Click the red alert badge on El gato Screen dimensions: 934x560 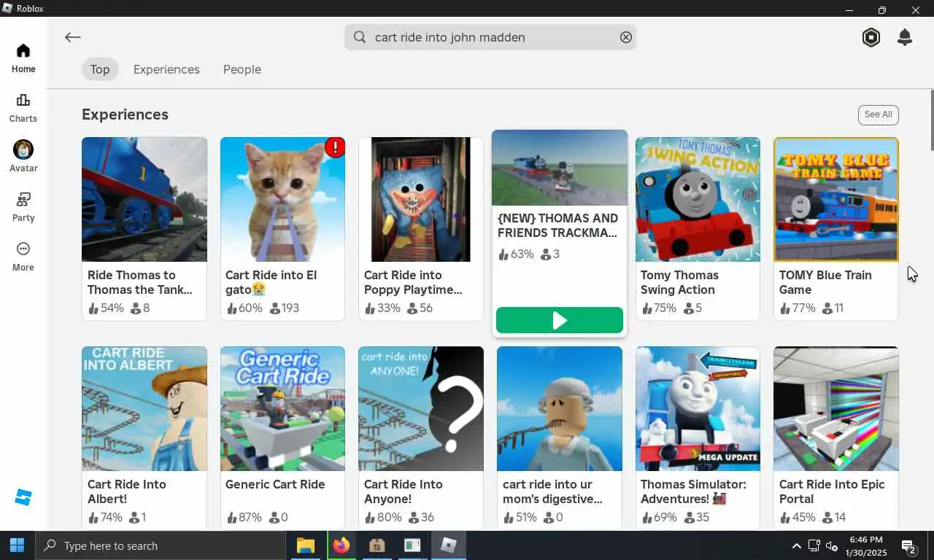pyautogui.click(x=335, y=147)
